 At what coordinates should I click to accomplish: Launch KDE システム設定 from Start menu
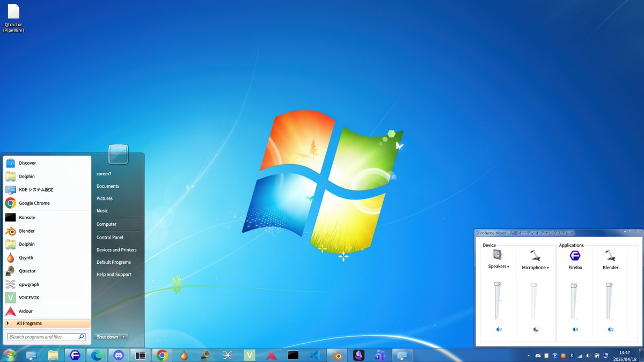(x=47, y=190)
